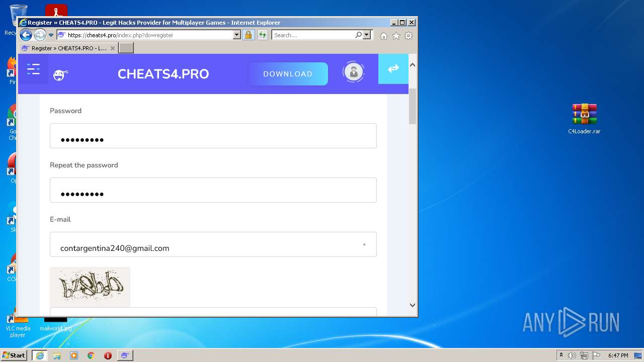
Task: Go back using Internet Explorer Back arrow
Action: (x=26, y=35)
